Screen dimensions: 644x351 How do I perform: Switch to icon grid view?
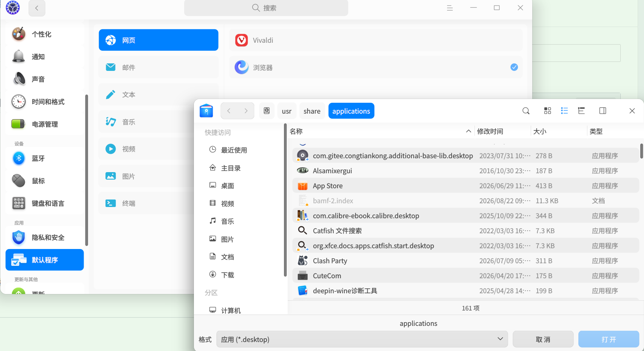pyautogui.click(x=548, y=111)
